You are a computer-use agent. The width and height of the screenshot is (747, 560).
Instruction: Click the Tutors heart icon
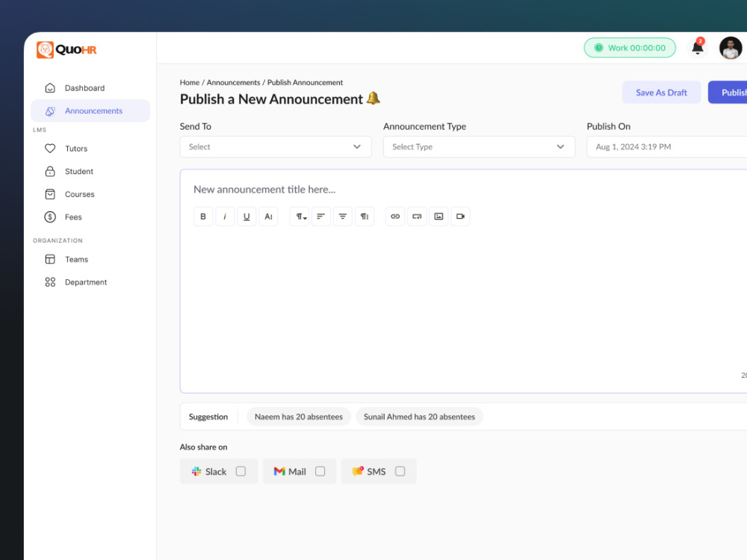coord(50,149)
